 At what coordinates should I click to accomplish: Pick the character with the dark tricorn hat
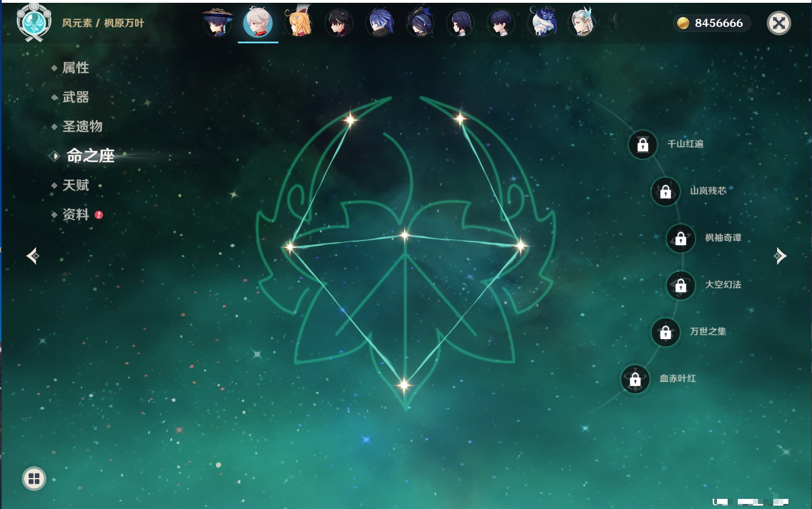(420, 23)
